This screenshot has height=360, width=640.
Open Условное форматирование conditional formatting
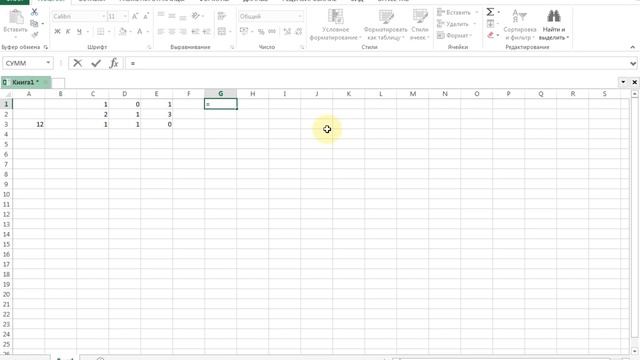click(x=336, y=24)
